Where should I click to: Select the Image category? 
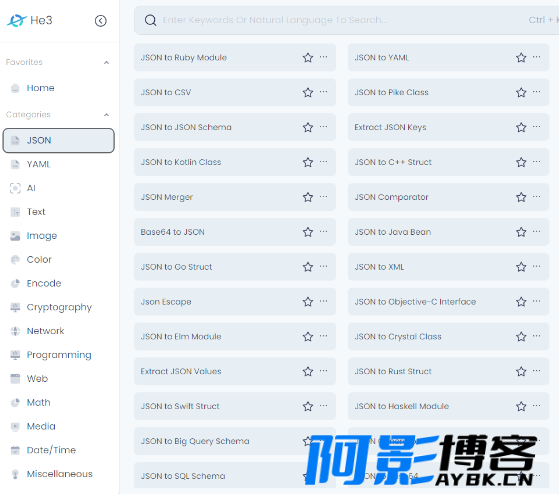pos(58,236)
